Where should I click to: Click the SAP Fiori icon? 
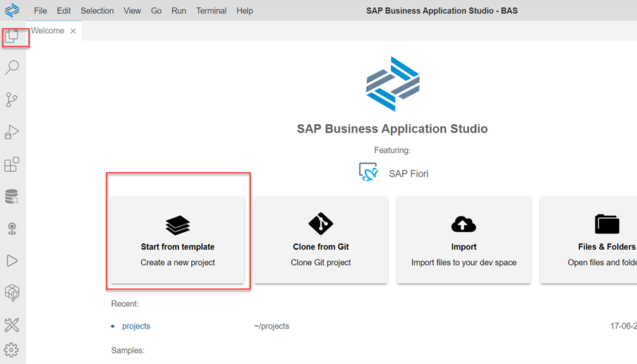[x=368, y=172]
